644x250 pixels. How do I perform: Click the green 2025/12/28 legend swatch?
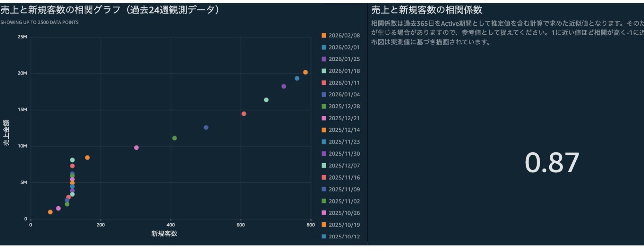tap(324, 106)
